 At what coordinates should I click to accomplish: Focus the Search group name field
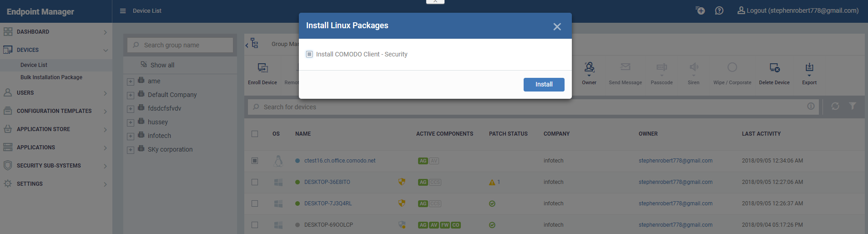[180, 45]
